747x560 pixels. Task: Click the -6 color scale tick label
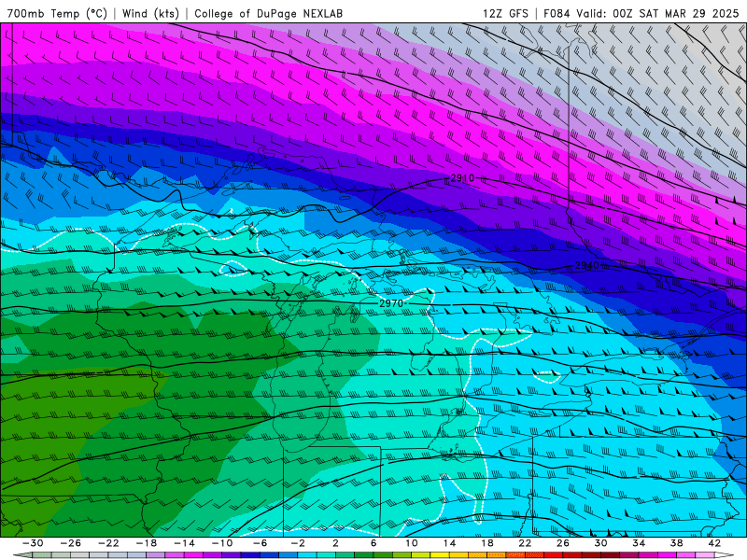[260, 543]
